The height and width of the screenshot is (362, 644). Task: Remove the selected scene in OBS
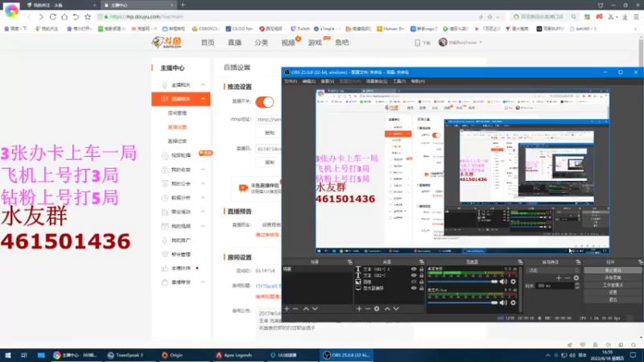coord(295,309)
